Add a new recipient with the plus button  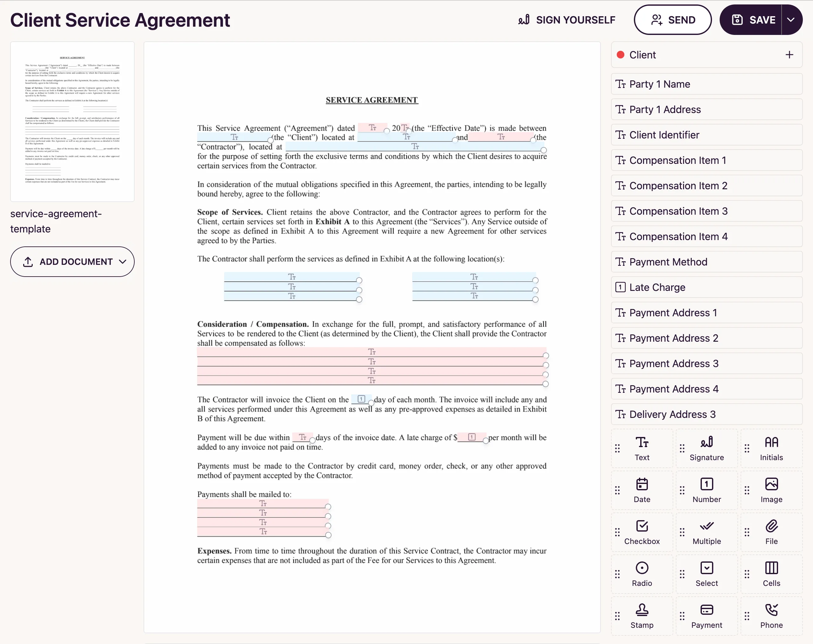[x=789, y=55]
